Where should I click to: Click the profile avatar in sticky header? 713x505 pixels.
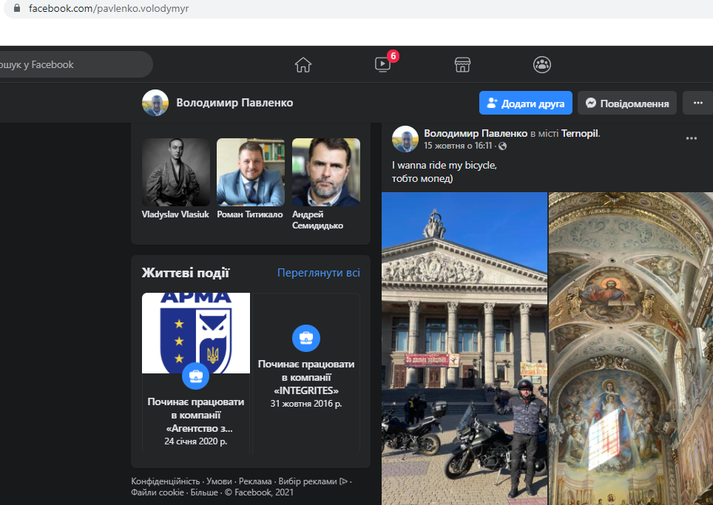point(155,103)
